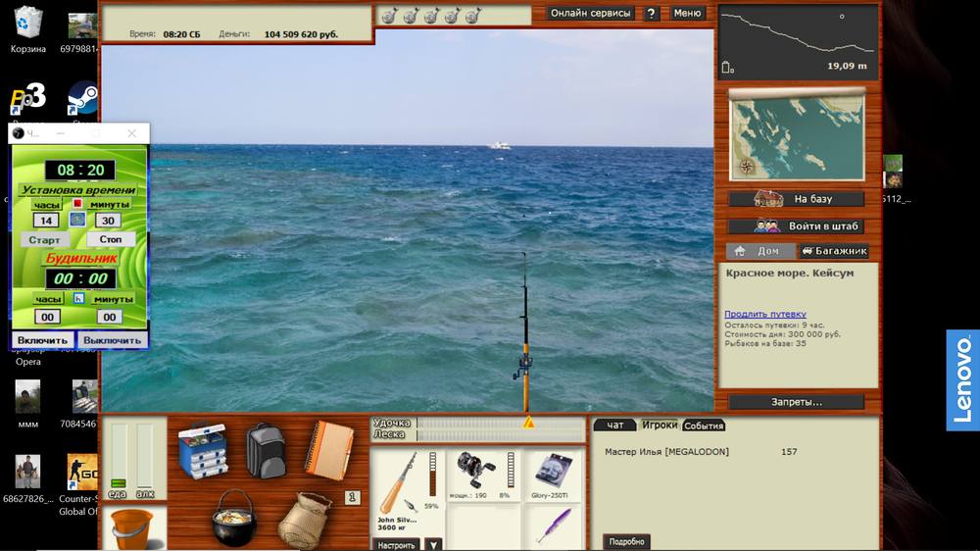Expand the dropdown arrow beside Настроить

[x=433, y=544]
